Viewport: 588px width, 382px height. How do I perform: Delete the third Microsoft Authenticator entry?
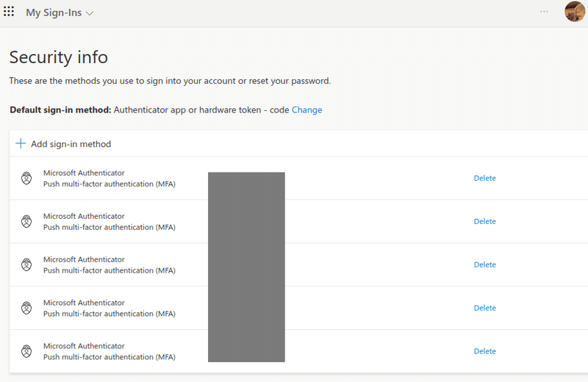click(x=484, y=264)
